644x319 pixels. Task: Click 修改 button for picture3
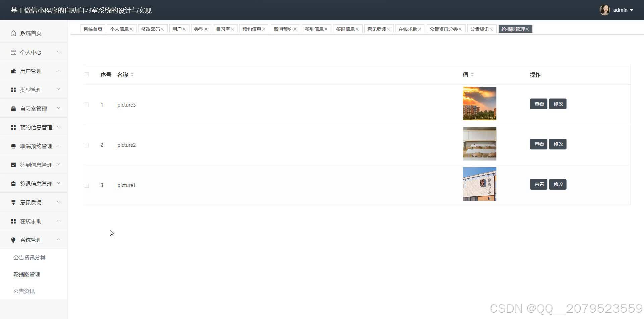click(558, 104)
